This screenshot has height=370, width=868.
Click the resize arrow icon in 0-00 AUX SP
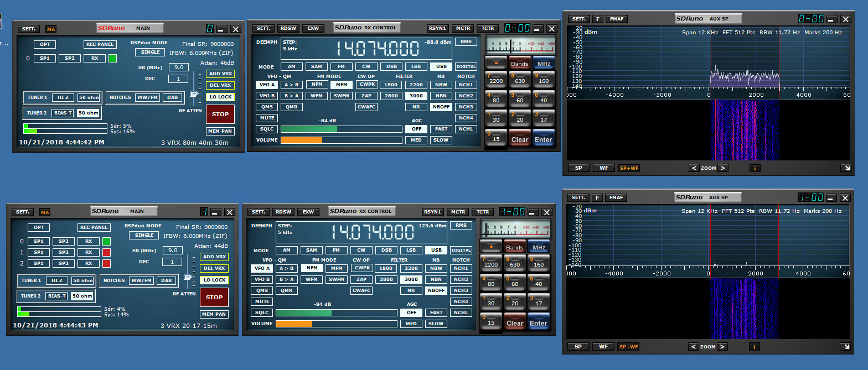845,168
